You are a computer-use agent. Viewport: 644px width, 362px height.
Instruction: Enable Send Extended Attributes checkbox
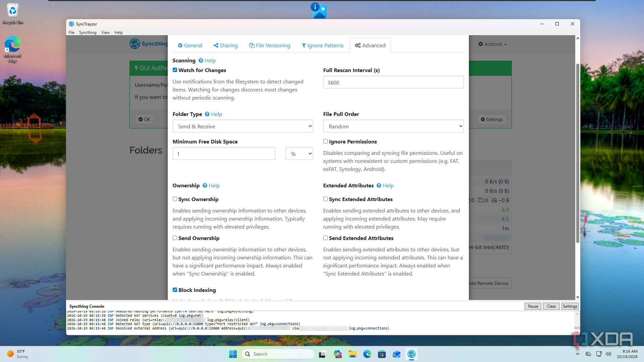coord(325,238)
